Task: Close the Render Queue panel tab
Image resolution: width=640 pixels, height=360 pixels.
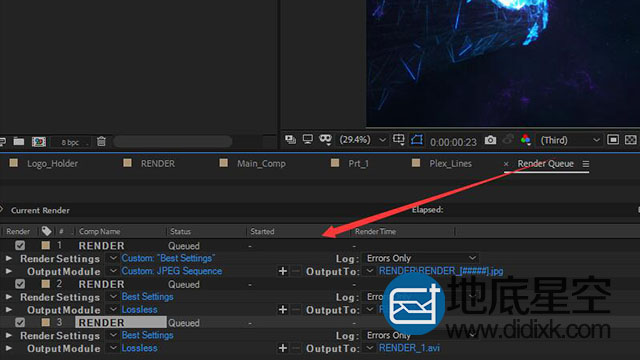Action: pyautogui.click(x=506, y=164)
